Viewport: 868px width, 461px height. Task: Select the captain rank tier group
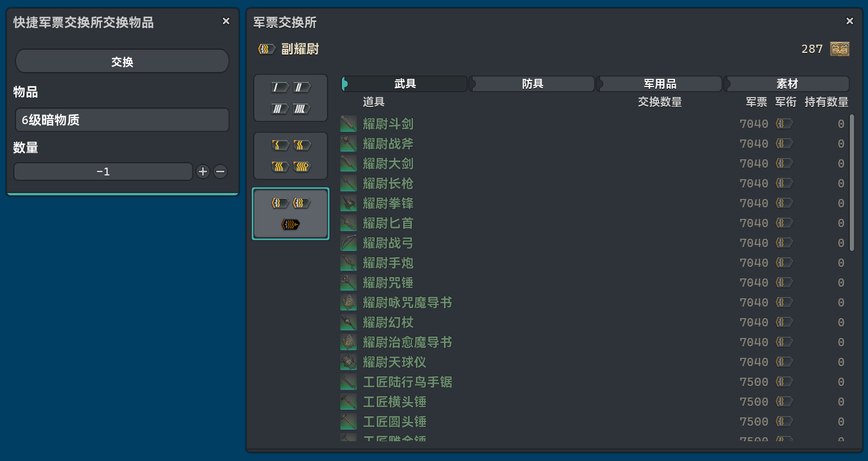[x=291, y=214]
